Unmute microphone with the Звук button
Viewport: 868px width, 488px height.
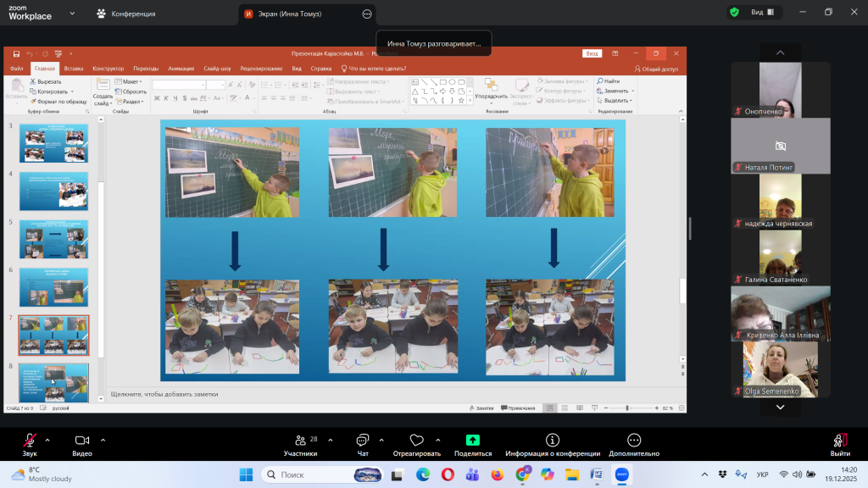(x=30, y=441)
